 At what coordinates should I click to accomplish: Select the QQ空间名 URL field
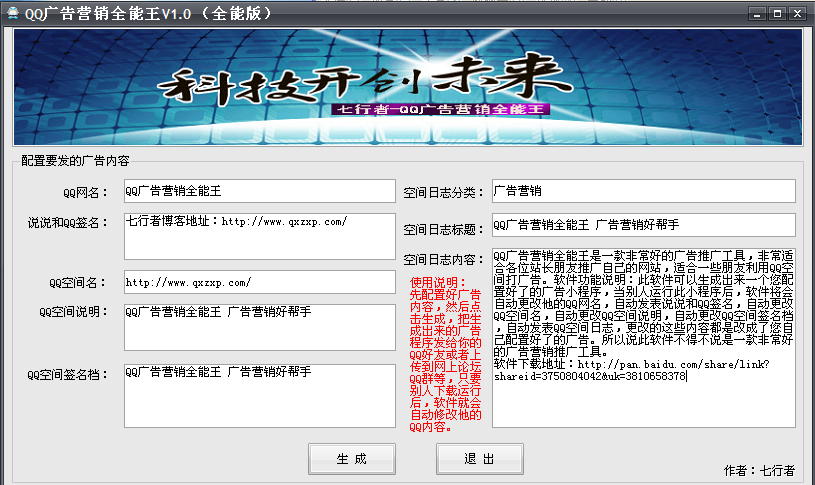coord(260,282)
